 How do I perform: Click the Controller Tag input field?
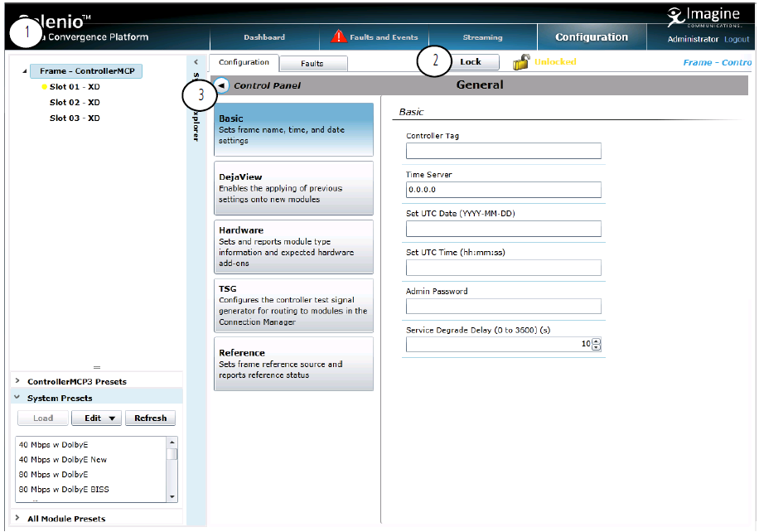[504, 151]
